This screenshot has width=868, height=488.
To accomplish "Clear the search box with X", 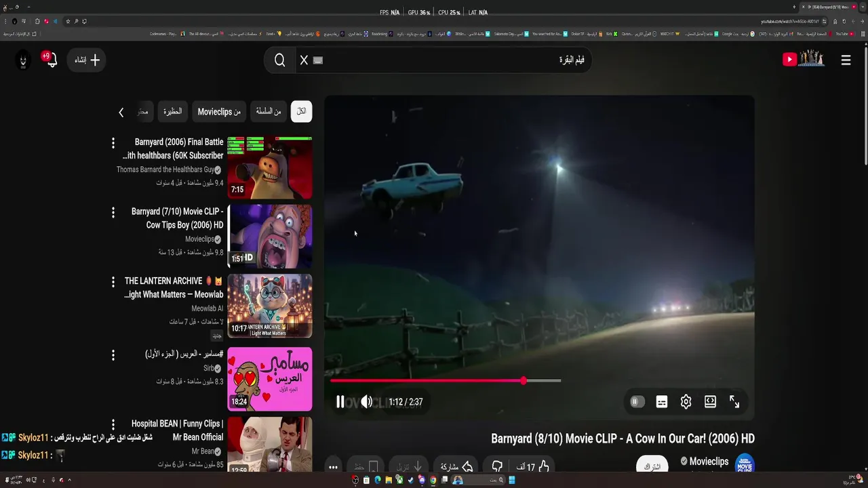I will click(x=304, y=60).
